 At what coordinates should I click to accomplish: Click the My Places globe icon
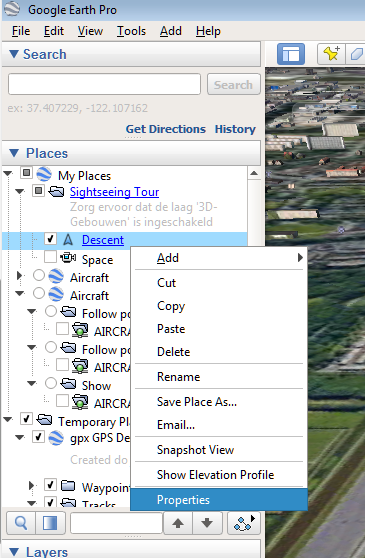point(44,174)
